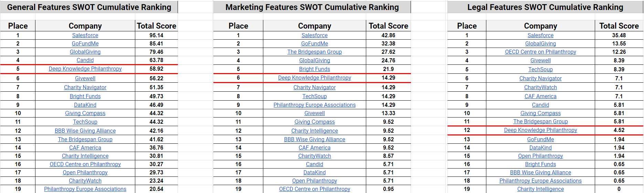Open DataKind link in General Features table
Viewport: 644px width, 193px height.
(85, 105)
